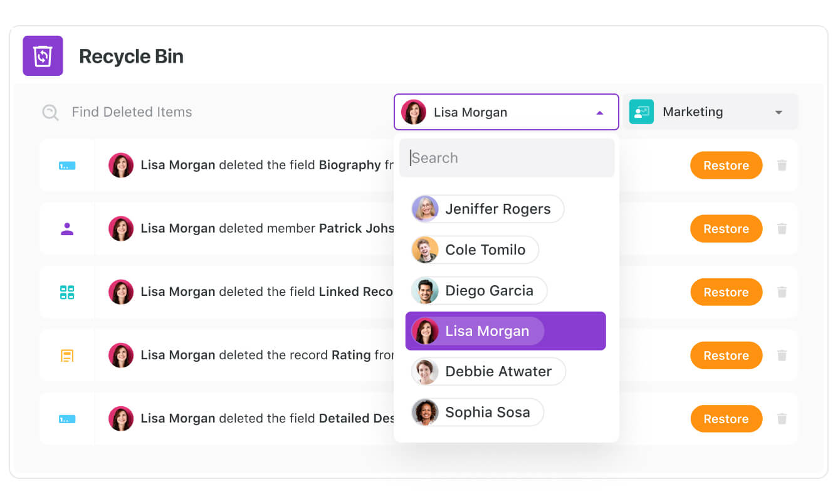The width and height of the screenshot is (840, 504).
Task: Click the linked records grid icon
Action: click(x=67, y=292)
